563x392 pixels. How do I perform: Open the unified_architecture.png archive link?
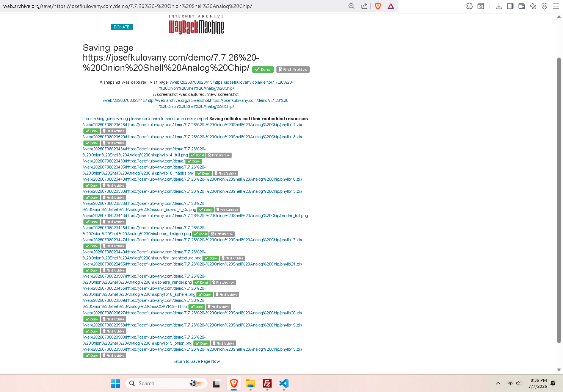click(144, 255)
